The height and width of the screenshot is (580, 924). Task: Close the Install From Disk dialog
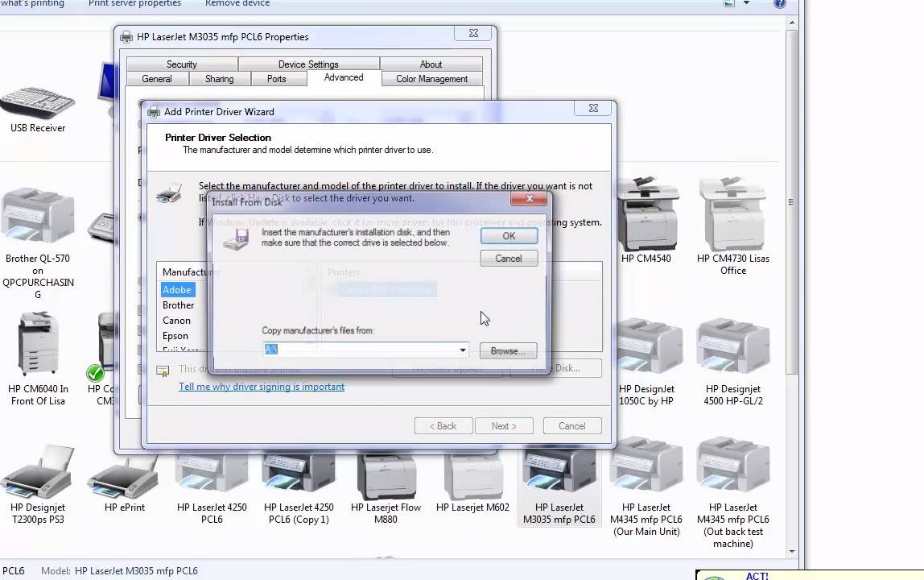click(x=529, y=199)
